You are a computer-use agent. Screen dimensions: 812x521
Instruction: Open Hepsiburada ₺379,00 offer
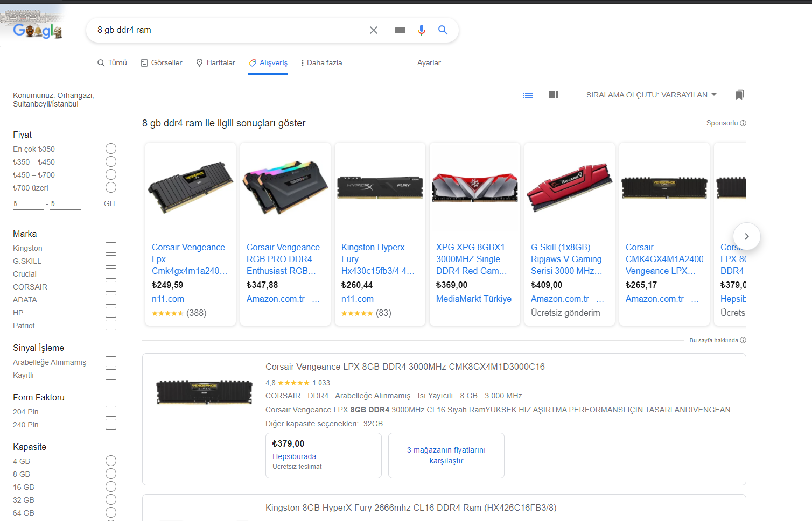[x=324, y=455]
